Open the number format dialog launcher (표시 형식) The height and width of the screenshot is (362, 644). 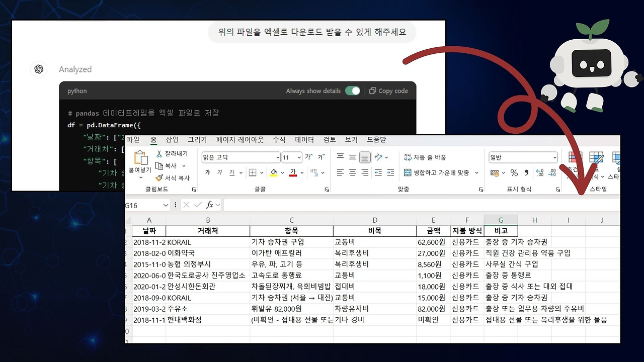pos(557,190)
